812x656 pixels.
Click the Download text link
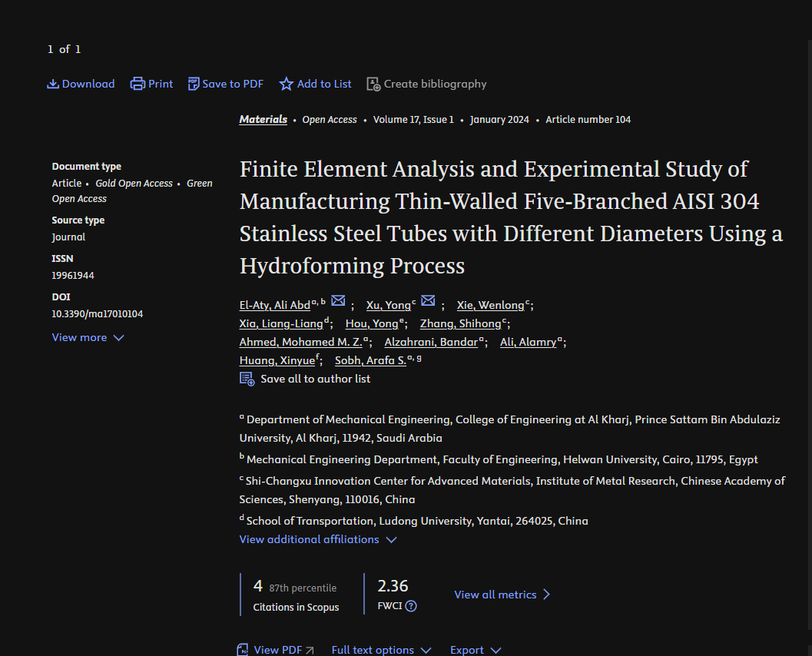click(88, 84)
